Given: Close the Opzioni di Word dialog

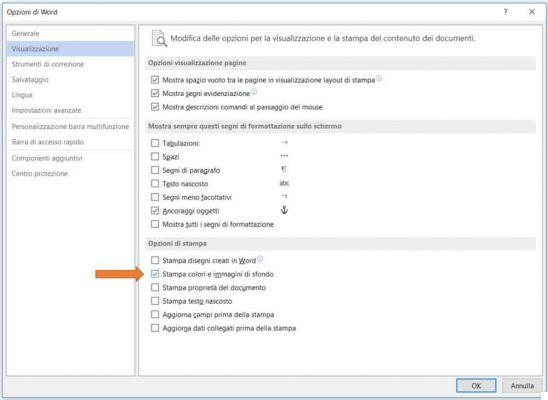Looking at the screenshot, I should tap(532, 12).
